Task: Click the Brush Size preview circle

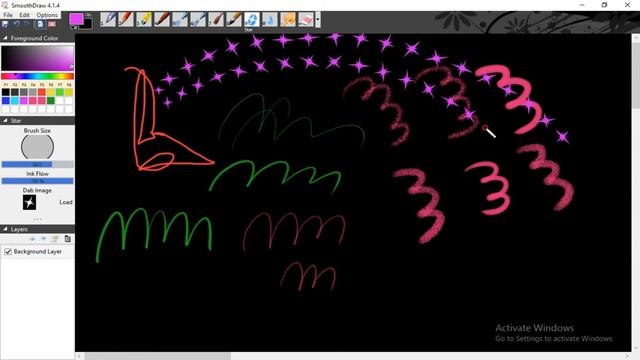Action: 37,147
